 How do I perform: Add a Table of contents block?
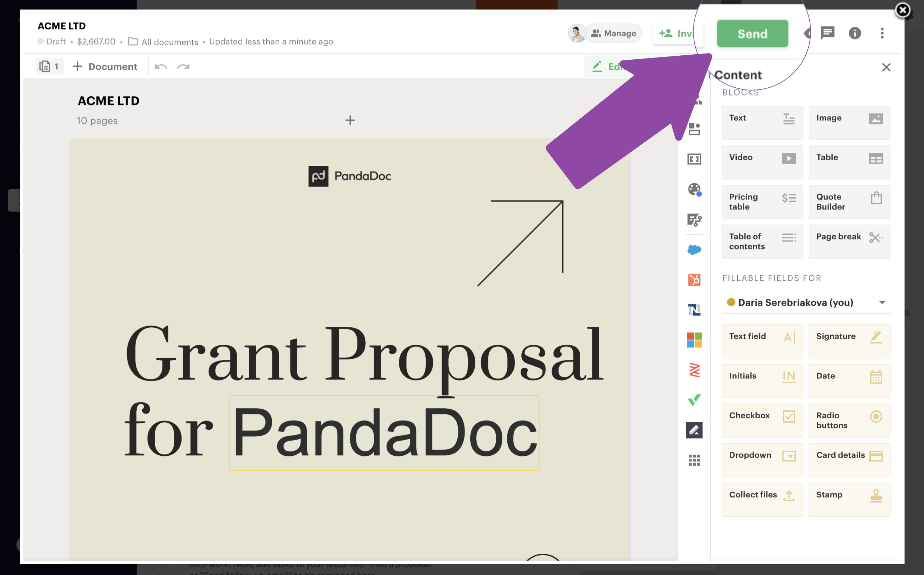pos(762,241)
